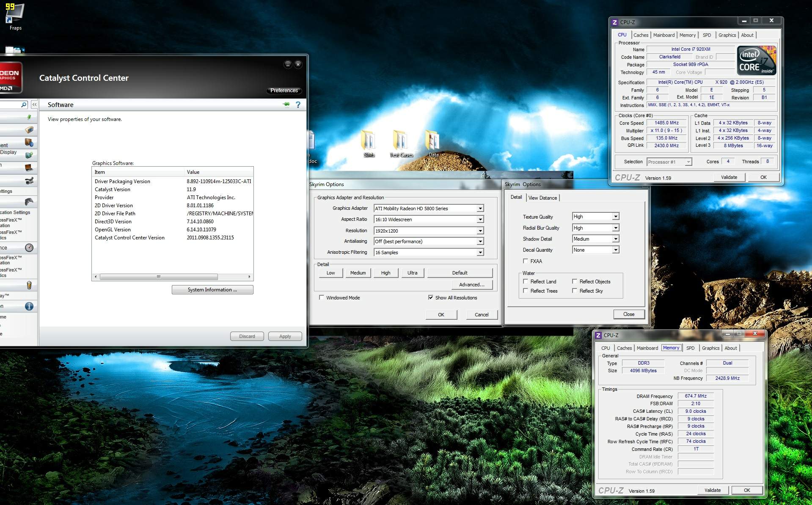The height and width of the screenshot is (505, 812).
Task: Open the Antialiasing dropdown
Action: tap(429, 241)
